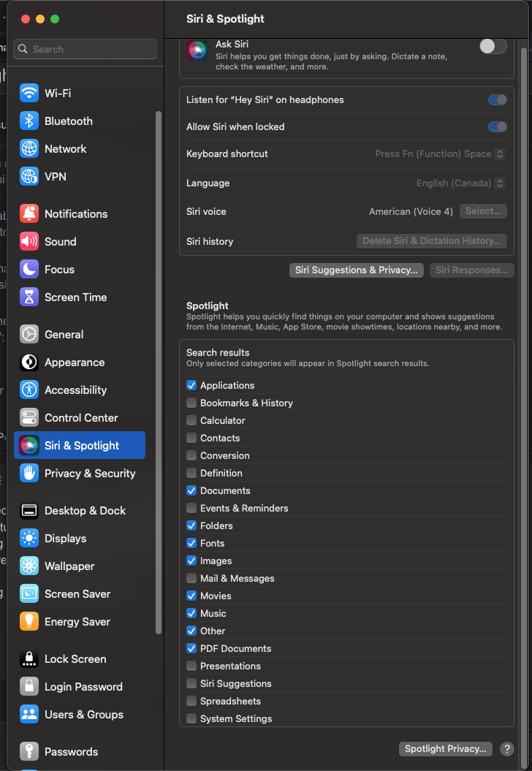Select the Energy Saver lightbulb icon
Image resolution: width=532 pixels, height=771 pixels.
click(29, 622)
